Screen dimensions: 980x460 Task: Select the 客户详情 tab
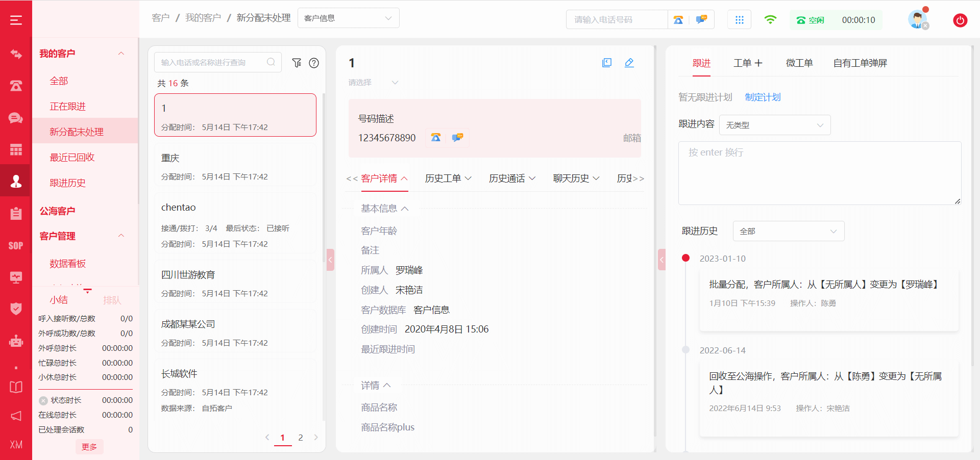pos(384,178)
